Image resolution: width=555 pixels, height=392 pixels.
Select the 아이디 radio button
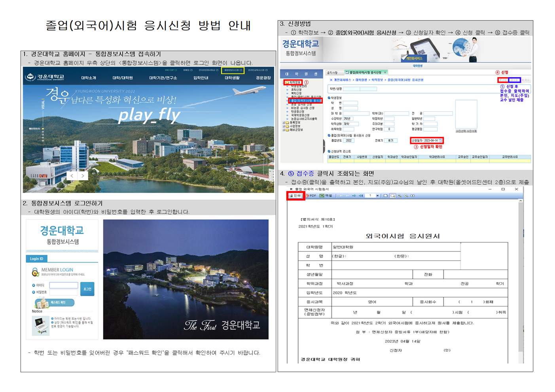pos(34,285)
